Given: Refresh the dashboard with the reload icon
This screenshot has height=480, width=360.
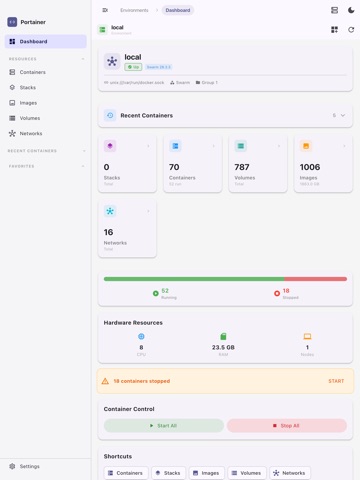Looking at the screenshot, I should [351, 30].
